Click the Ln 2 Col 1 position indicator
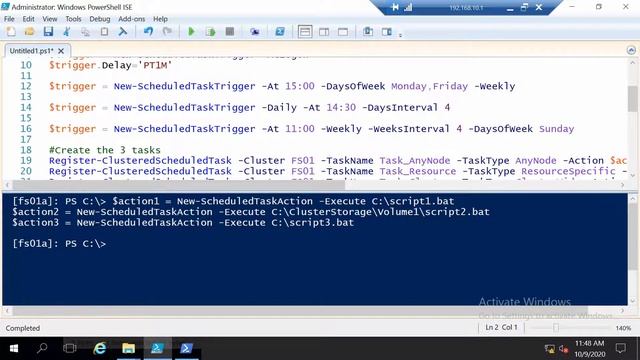 click(x=501, y=327)
